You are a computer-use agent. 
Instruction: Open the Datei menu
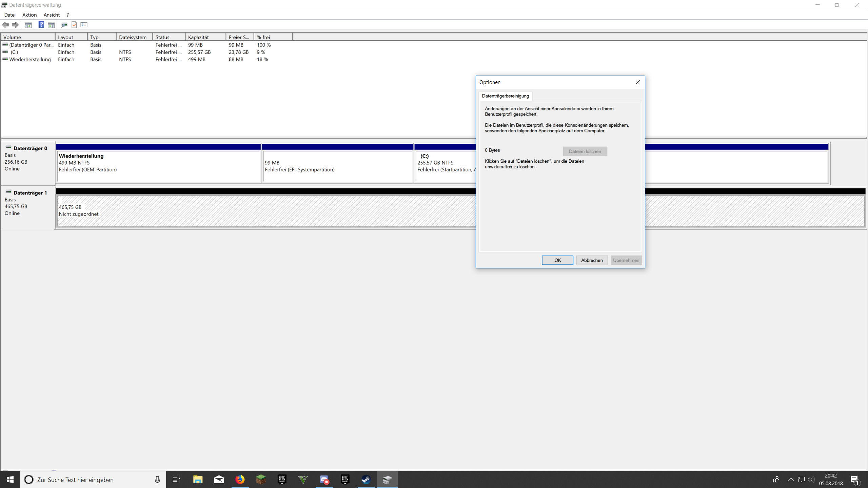10,15
